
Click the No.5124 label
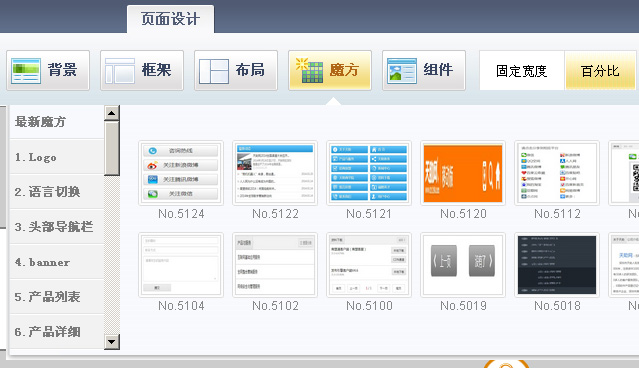tap(181, 214)
